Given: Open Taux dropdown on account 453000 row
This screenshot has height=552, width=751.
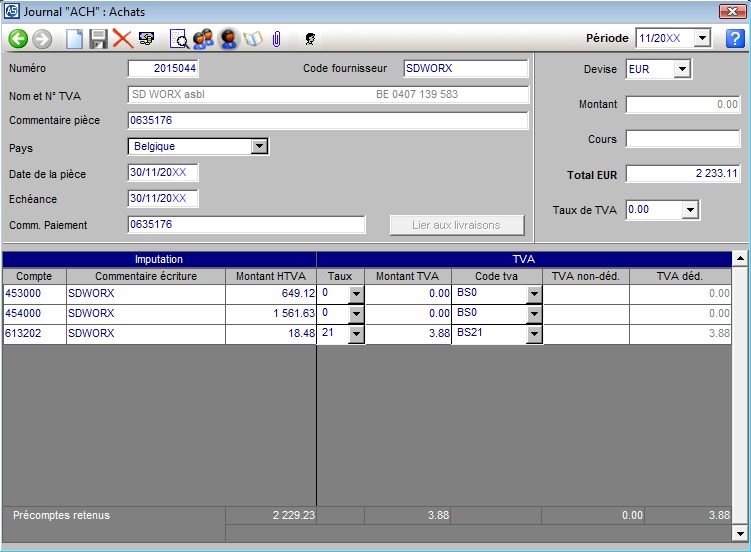Looking at the screenshot, I should 356,294.
